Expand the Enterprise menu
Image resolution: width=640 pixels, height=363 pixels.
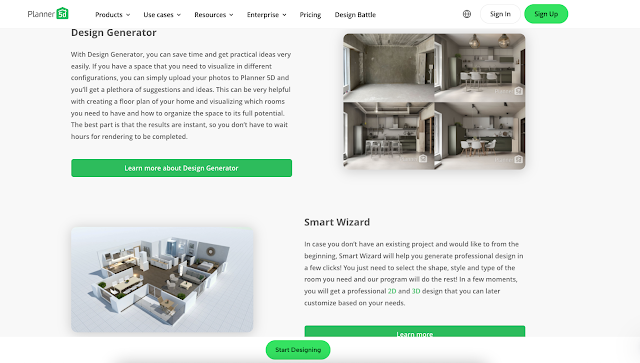click(267, 15)
